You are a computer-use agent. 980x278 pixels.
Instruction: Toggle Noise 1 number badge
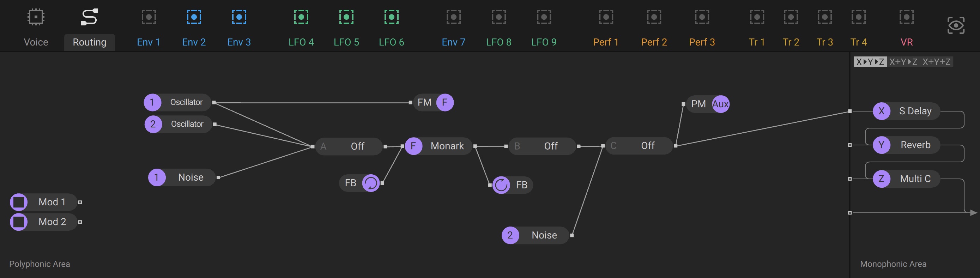click(x=157, y=177)
